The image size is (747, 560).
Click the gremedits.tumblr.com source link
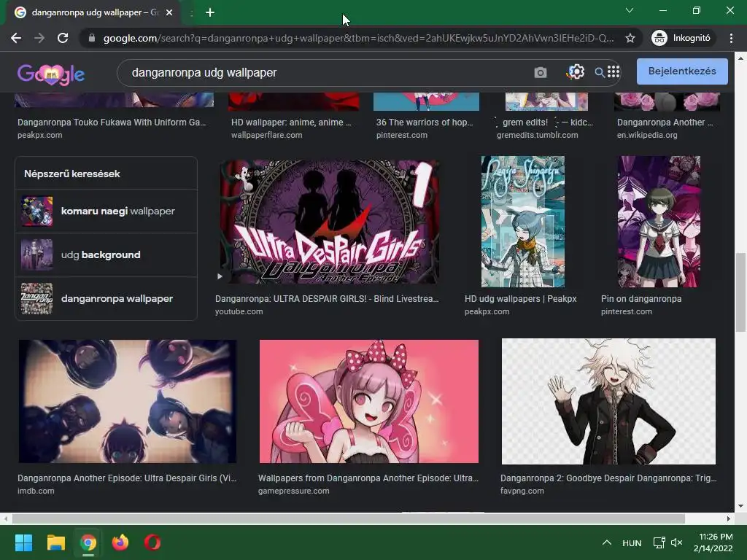pos(538,135)
